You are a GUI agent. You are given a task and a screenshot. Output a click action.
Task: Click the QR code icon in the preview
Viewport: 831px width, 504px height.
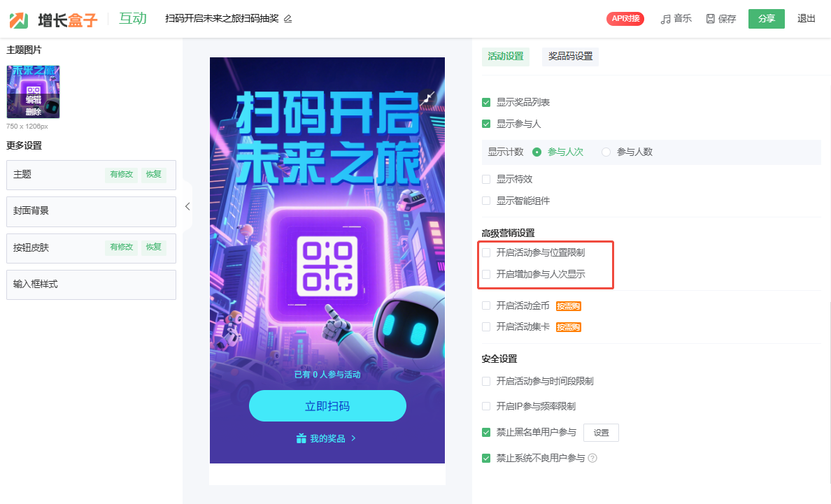[x=327, y=266]
